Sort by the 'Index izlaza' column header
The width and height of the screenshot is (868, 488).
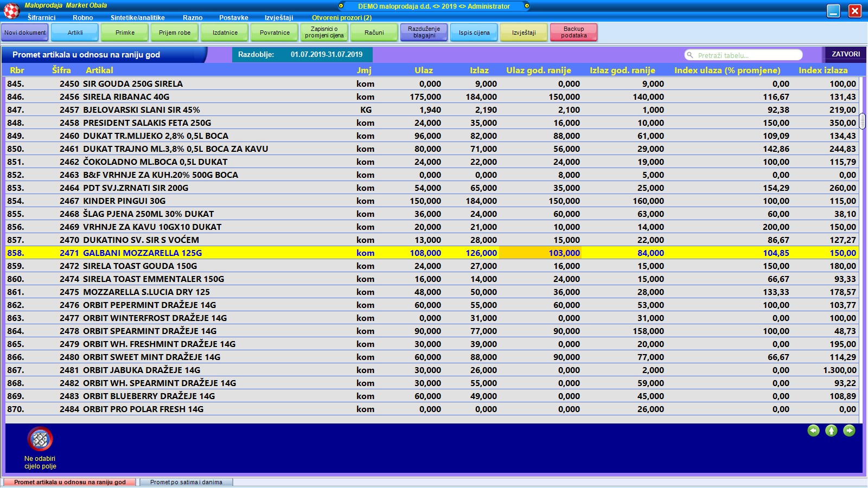[822, 70]
